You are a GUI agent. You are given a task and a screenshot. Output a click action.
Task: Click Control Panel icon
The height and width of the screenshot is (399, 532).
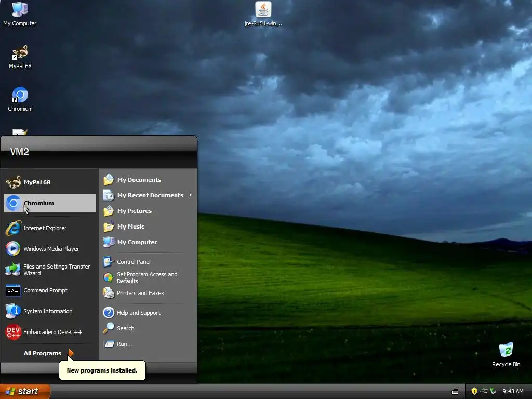109,262
